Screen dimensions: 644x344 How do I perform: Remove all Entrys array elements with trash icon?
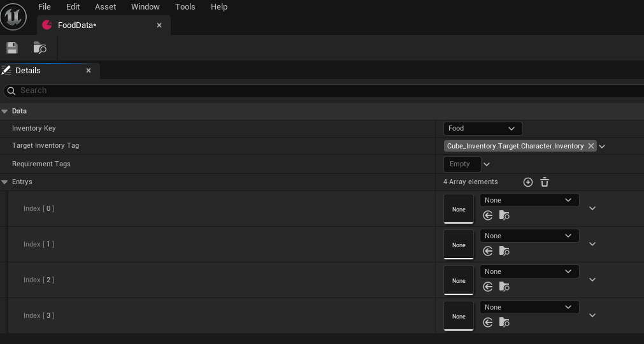coord(545,182)
